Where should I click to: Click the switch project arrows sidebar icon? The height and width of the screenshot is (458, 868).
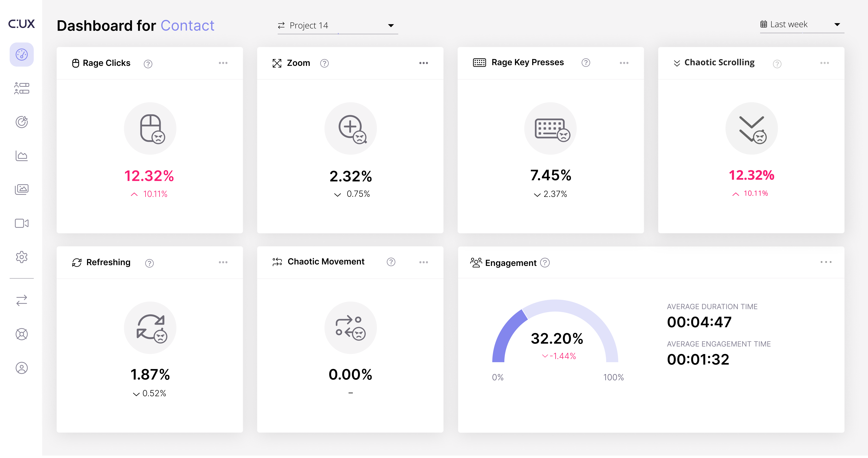click(21, 300)
